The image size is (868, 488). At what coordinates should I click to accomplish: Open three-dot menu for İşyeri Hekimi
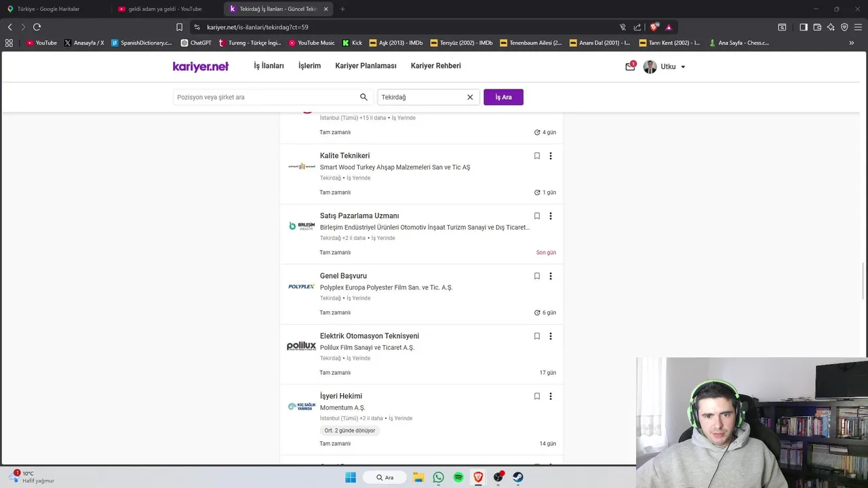(x=551, y=396)
